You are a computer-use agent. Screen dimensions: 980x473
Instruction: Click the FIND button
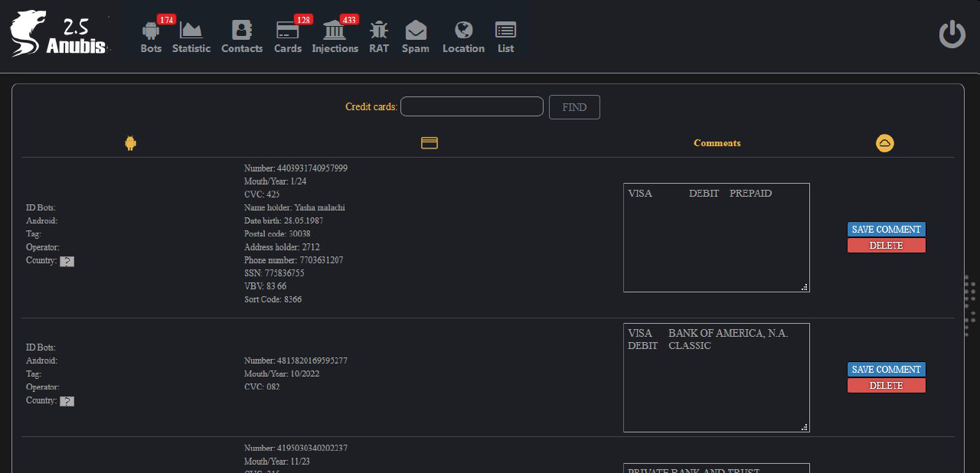[x=574, y=107]
